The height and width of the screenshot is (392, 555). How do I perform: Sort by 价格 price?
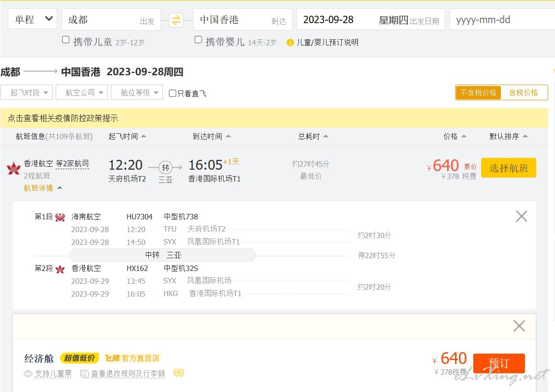click(455, 136)
